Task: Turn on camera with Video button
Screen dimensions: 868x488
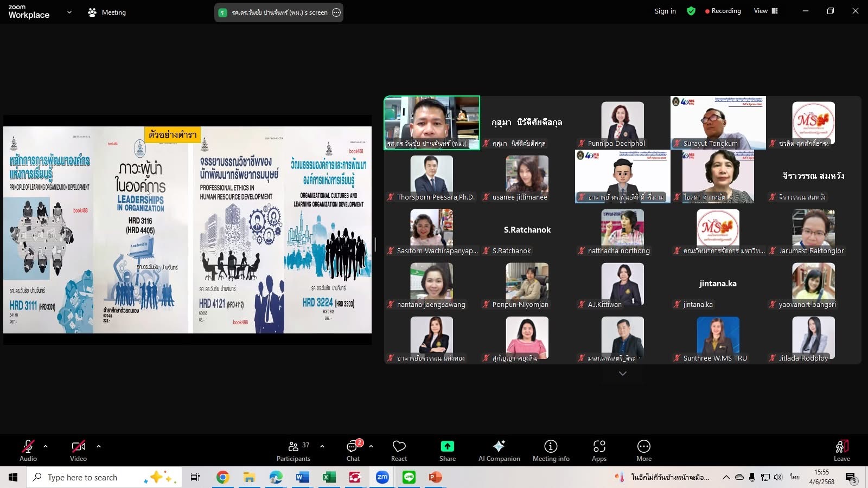Action: click(x=78, y=447)
